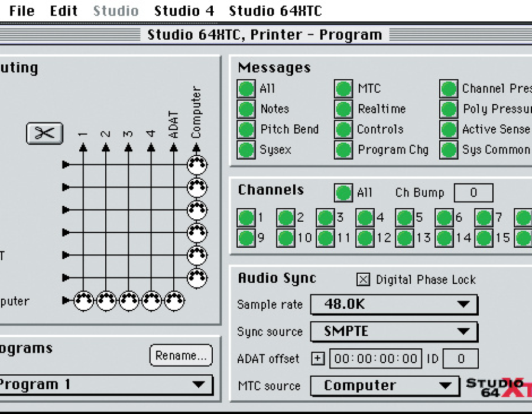Image resolution: width=532 pixels, height=414 pixels.
Task: Toggle the Program Chg message filter
Action: (x=343, y=150)
